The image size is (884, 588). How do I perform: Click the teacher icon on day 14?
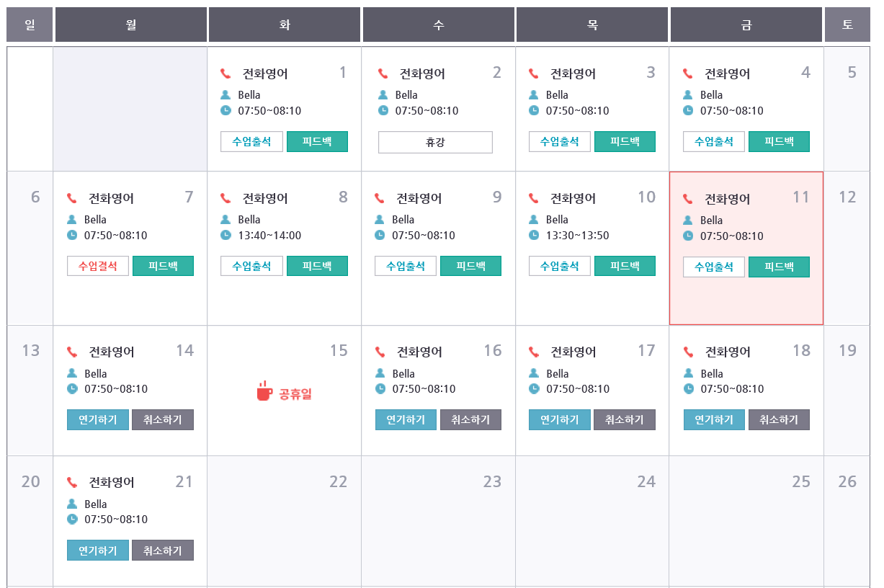pos(72,373)
